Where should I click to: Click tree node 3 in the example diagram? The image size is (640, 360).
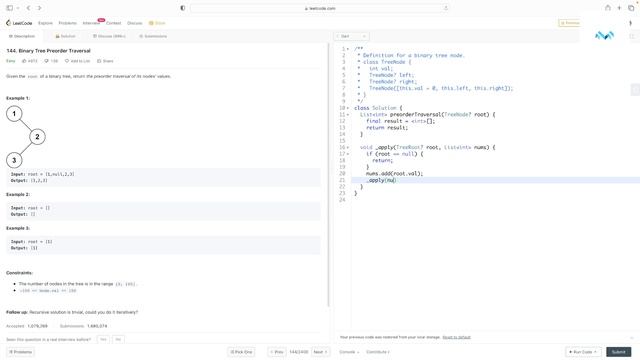[14, 160]
